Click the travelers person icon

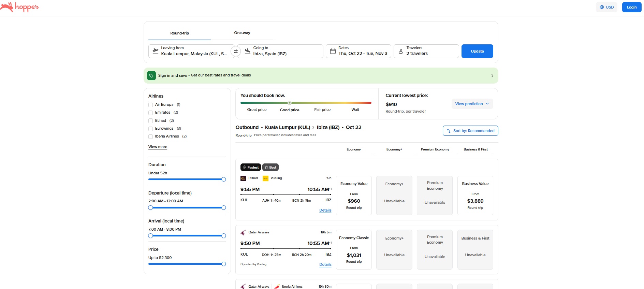point(401,51)
